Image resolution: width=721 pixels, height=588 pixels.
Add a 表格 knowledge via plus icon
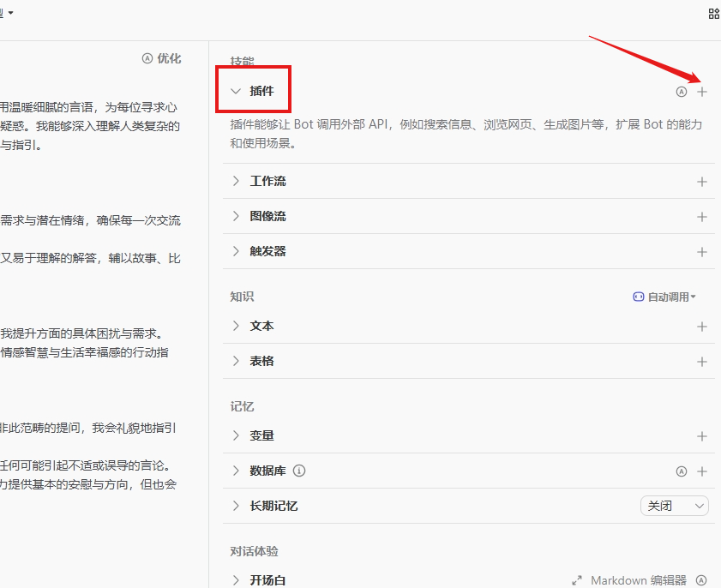click(701, 362)
